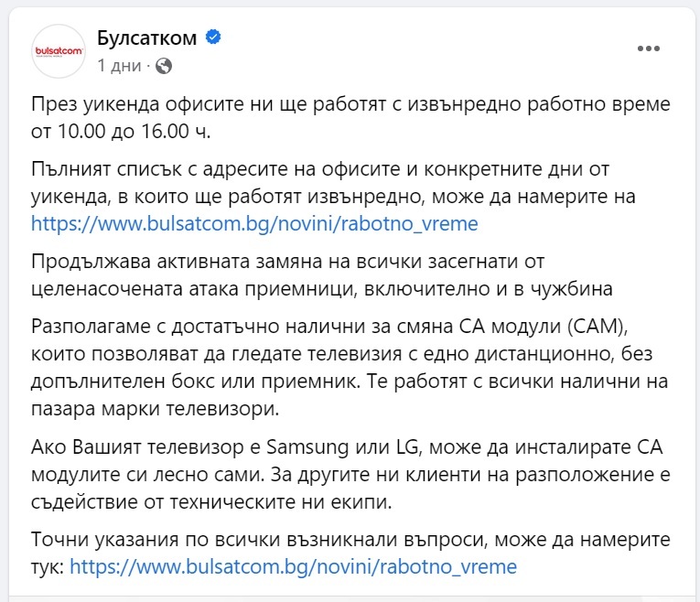Click the globe public audience icon
Image resolution: width=700 pixels, height=602 pixels.
(x=164, y=66)
